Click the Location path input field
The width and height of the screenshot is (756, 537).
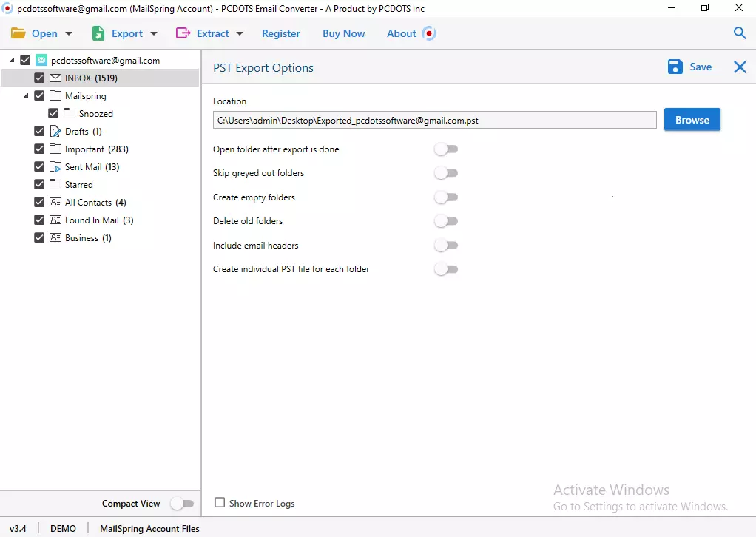[x=434, y=120]
